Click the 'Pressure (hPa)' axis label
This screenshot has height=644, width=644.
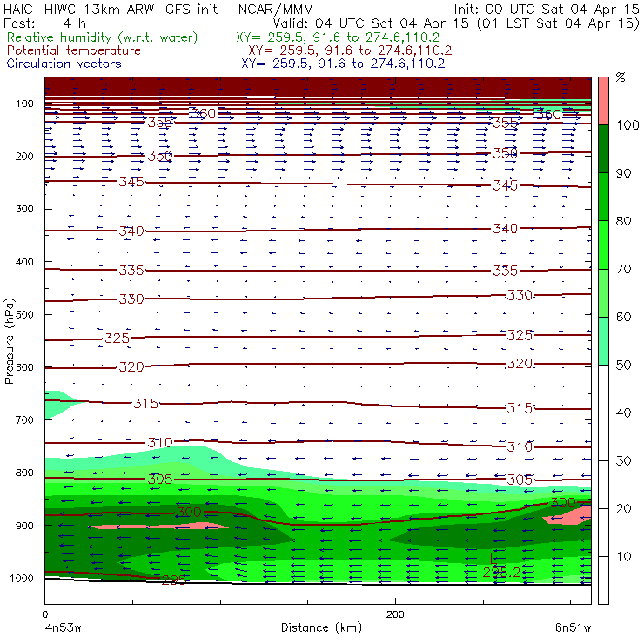coord(9,341)
